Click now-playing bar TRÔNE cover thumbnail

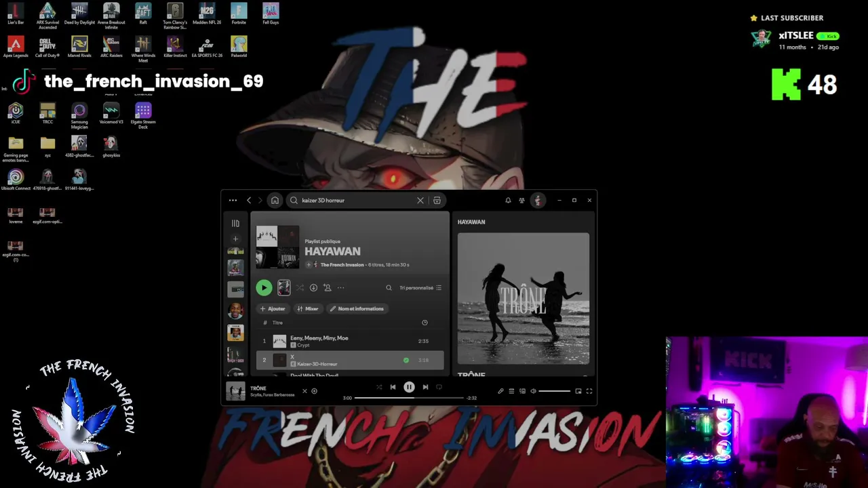(x=235, y=391)
